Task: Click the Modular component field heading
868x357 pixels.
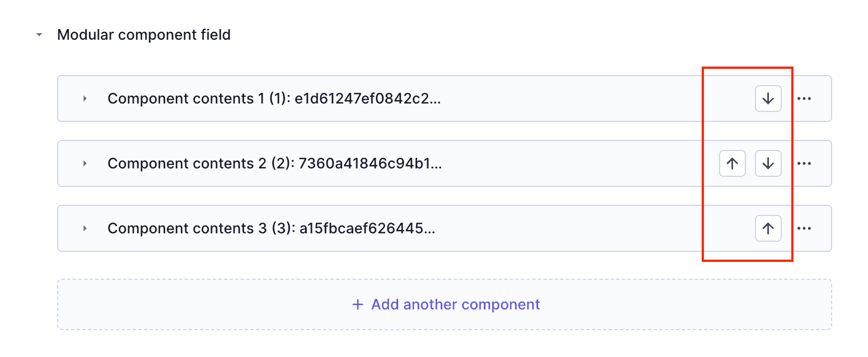Action: coord(144,35)
